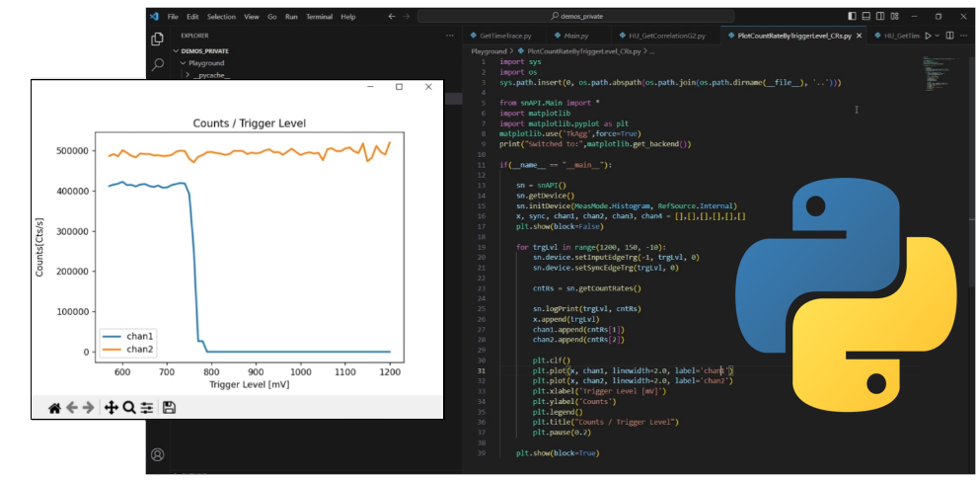
Task: Click Playground in the breadcrumb path
Action: tap(489, 51)
